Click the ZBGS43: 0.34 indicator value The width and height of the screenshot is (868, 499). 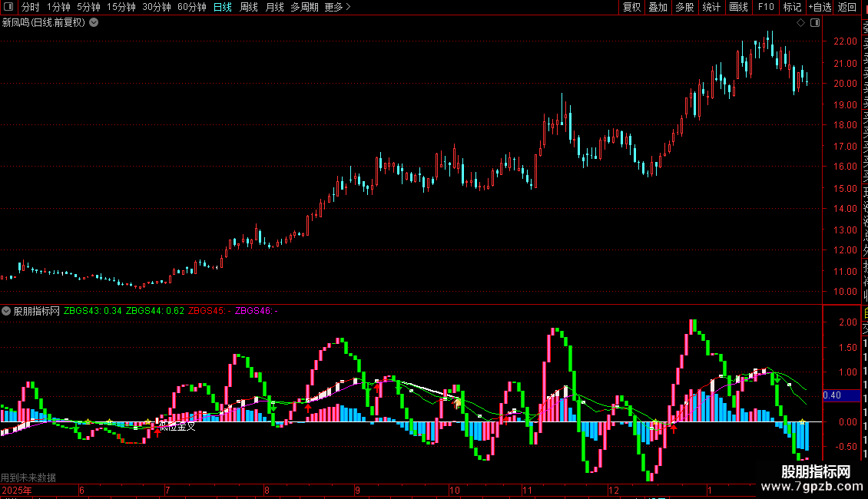coord(92,311)
